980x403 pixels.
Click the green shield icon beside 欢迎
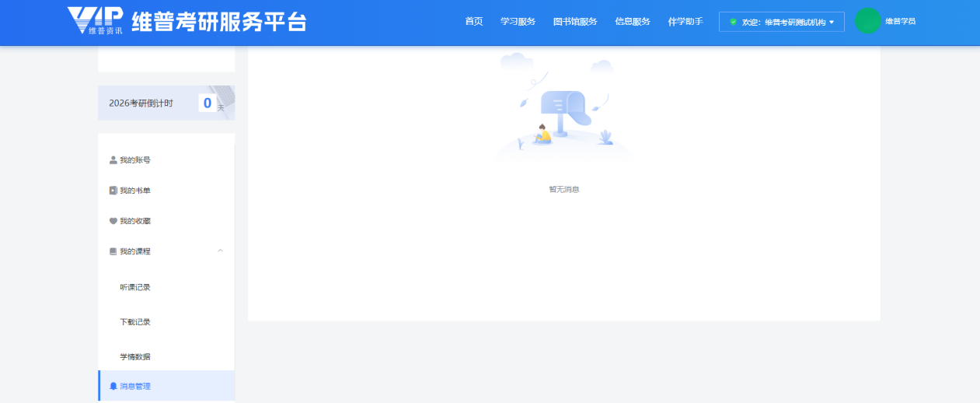click(733, 22)
